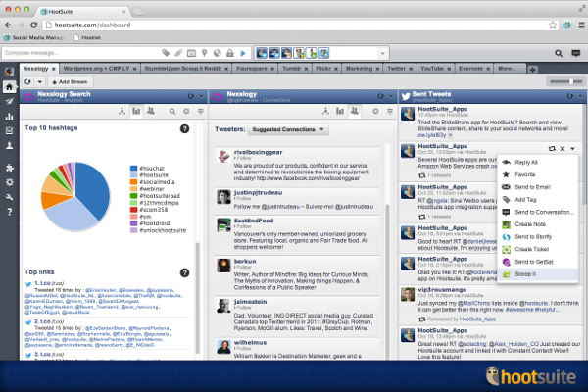The width and height of the screenshot is (588, 392).
Task: Refresh the Nexalogy Search stream
Action: pyautogui.click(x=191, y=96)
